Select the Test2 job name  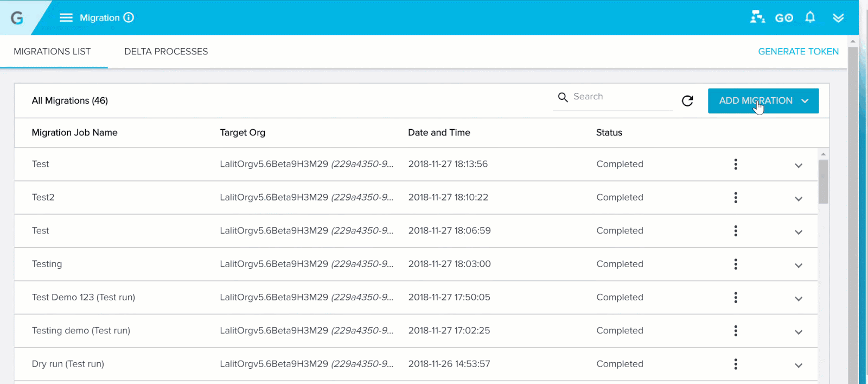[x=43, y=197]
